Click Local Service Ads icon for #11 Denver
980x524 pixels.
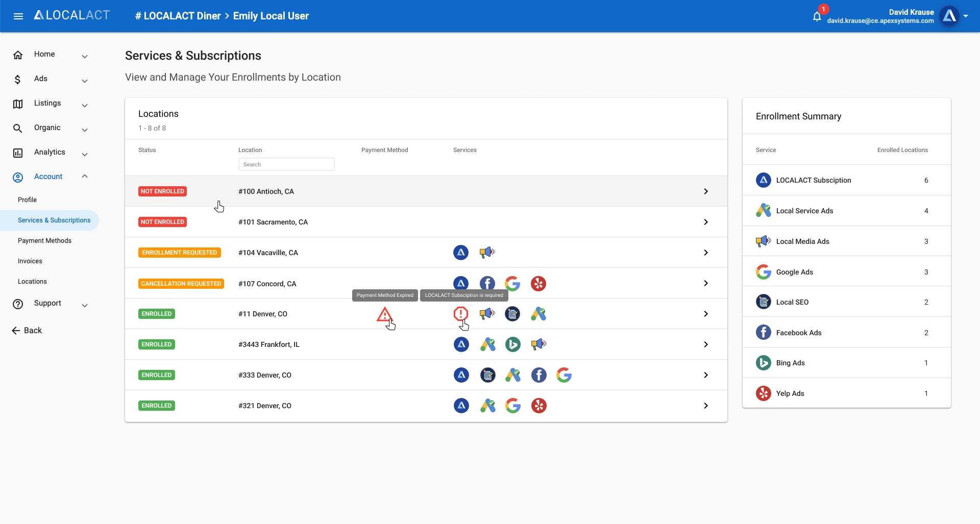(x=538, y=314)
